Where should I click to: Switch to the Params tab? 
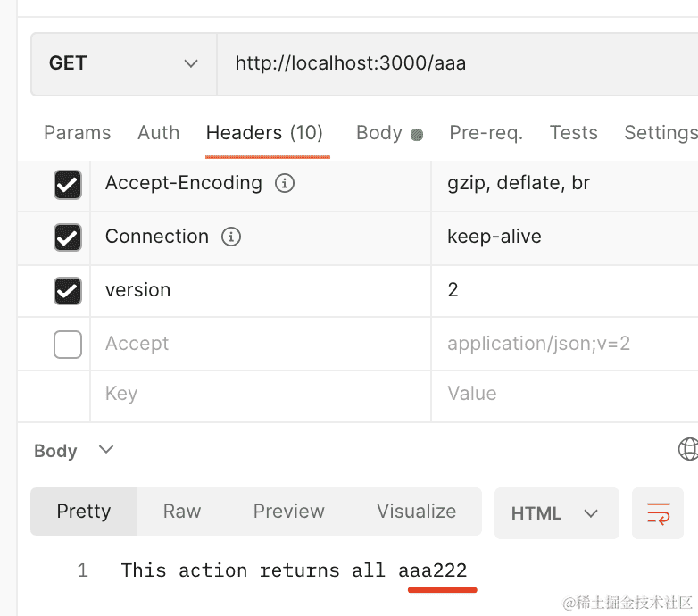(78, 133)
